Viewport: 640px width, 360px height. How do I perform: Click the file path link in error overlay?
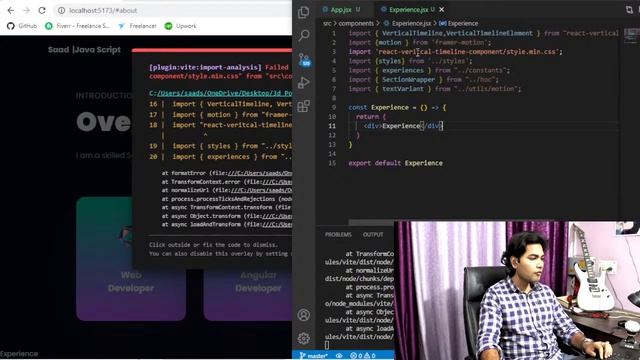[x=224, y=93]
